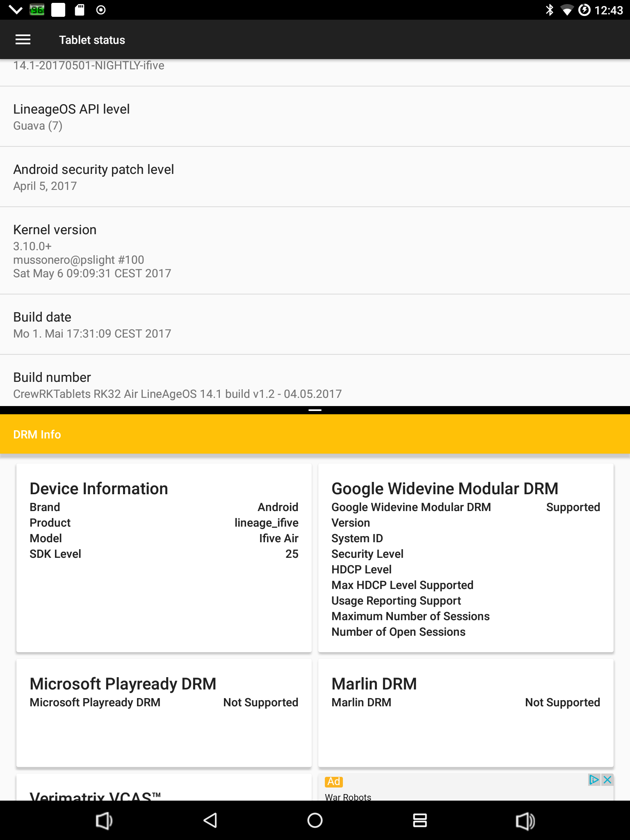
Task: Grab the split-screen divider handle
Action: [x=315, y=410]
